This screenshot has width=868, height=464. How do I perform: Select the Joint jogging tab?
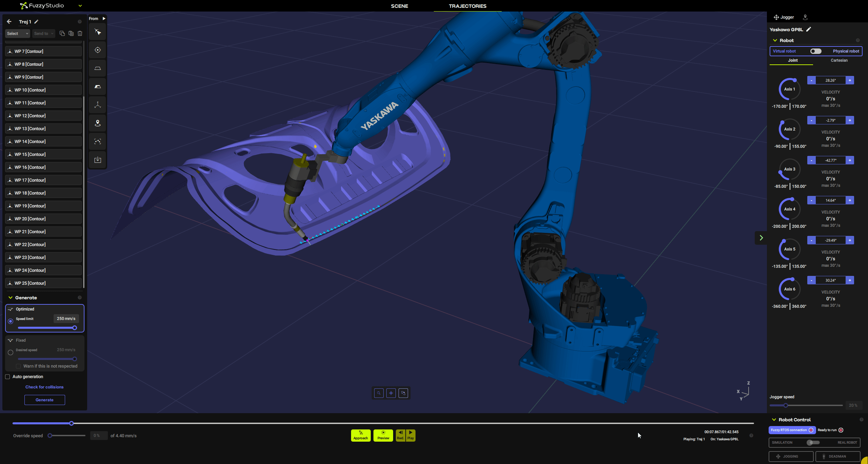(x=793, y=60)
